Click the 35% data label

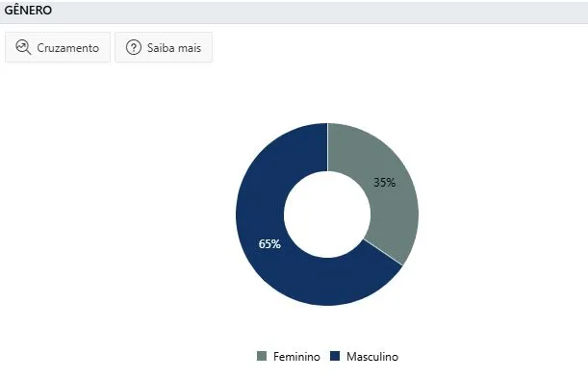[x=384, y=183]
